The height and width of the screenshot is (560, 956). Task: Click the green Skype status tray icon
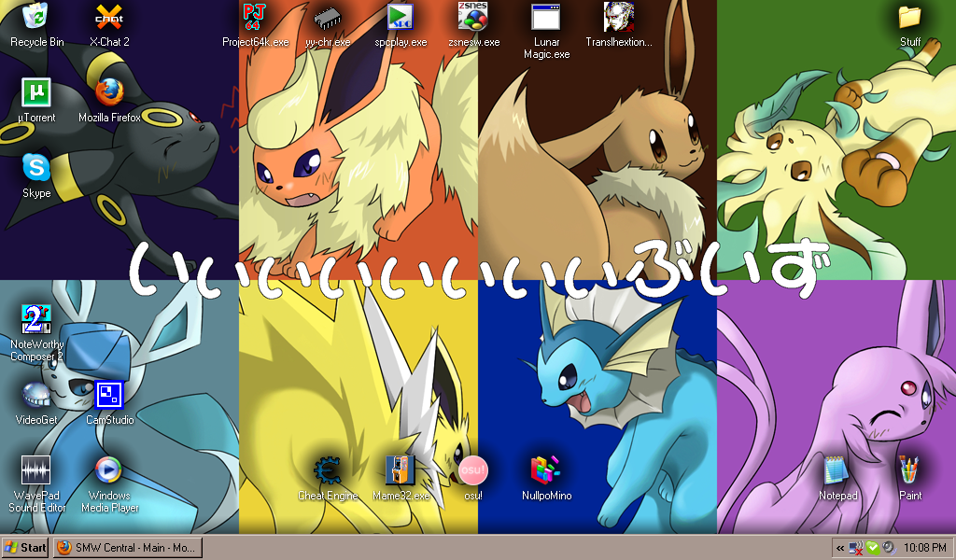(873, 548)
